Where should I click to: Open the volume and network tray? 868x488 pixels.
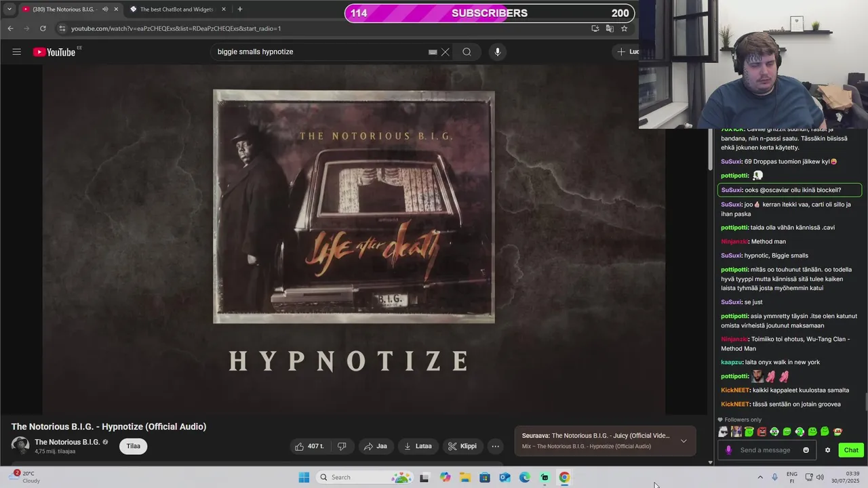click(x=814, y=477)
